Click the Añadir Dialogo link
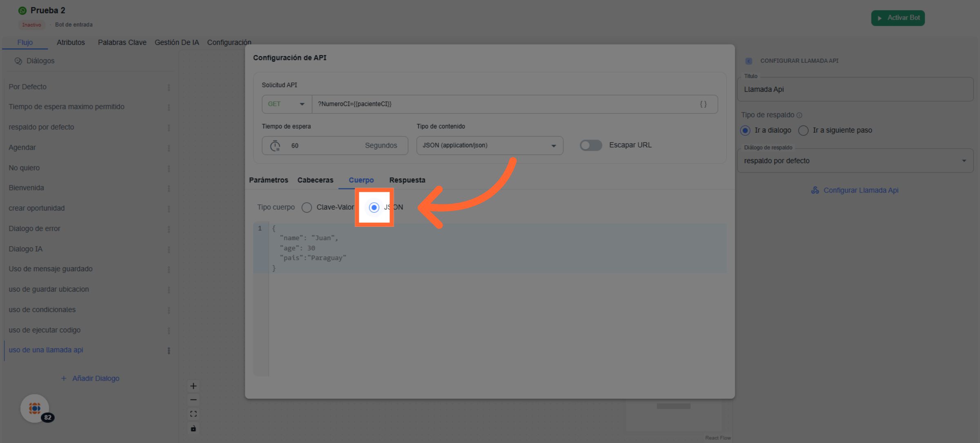This screenshot has width=980, height=443. pos(90,379)
